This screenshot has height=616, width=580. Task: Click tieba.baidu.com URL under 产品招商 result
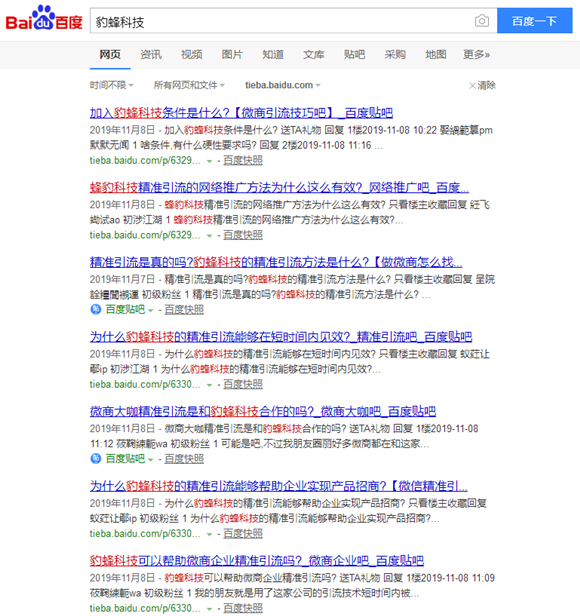145,534
